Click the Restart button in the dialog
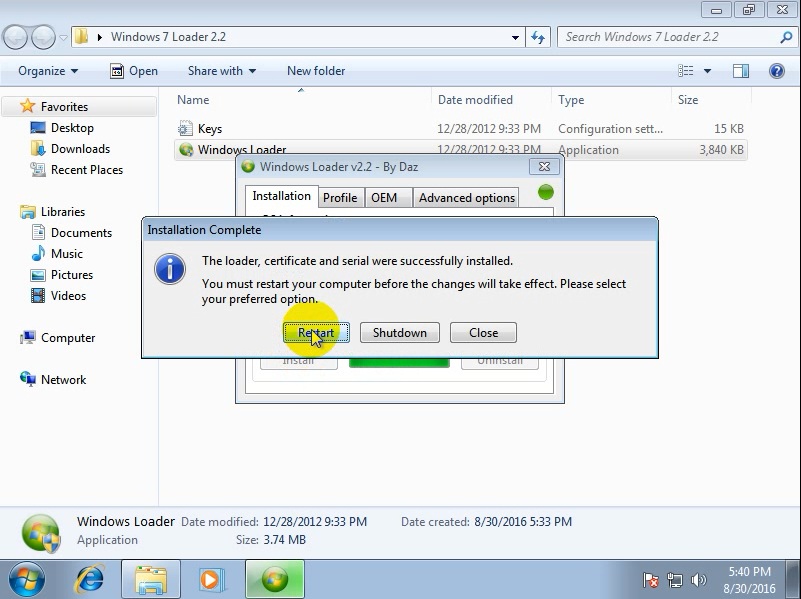Image resolution: width=801 pixels, height=599 pixels. click(316, 332)
